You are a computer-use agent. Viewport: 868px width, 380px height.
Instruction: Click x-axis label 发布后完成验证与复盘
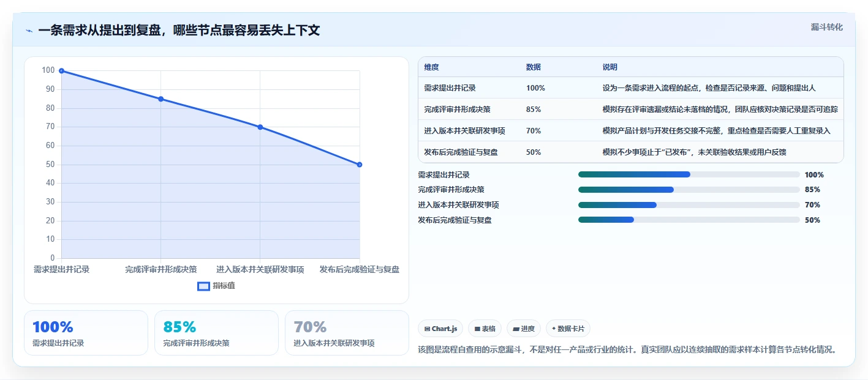pyautogui.click(x=360, y=269)
